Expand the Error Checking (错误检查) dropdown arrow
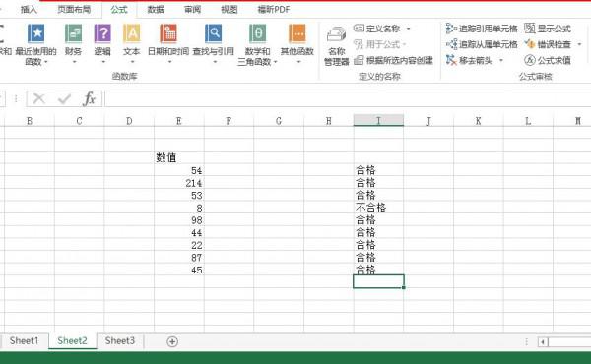This screenshot has height=364, width=591. click(x=579, y=44)
